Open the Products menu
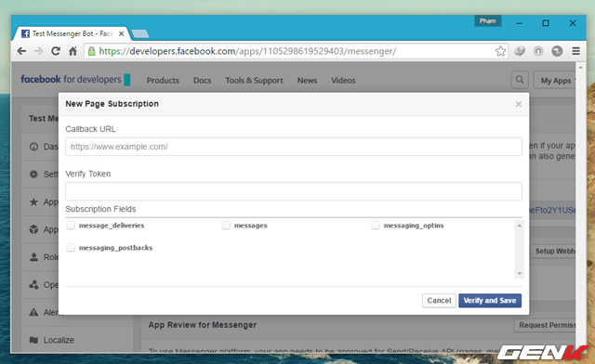 (163, 81)
